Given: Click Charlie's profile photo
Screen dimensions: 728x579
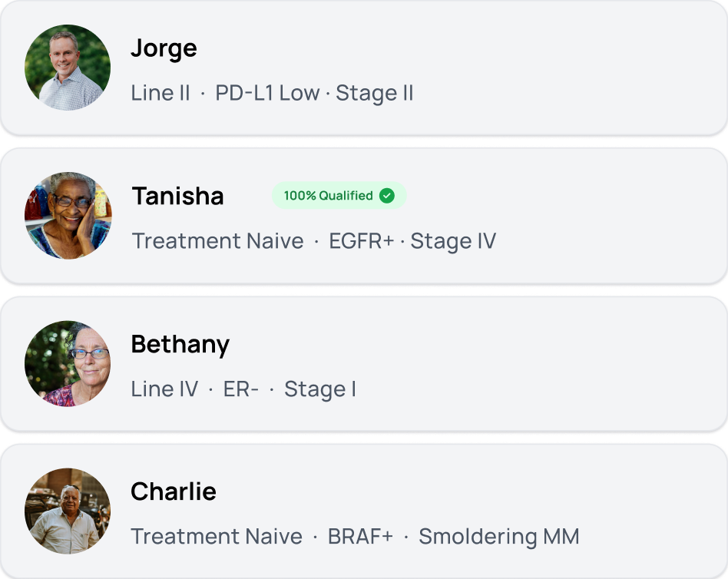Looking at the screenshot, I should (68, 511).
